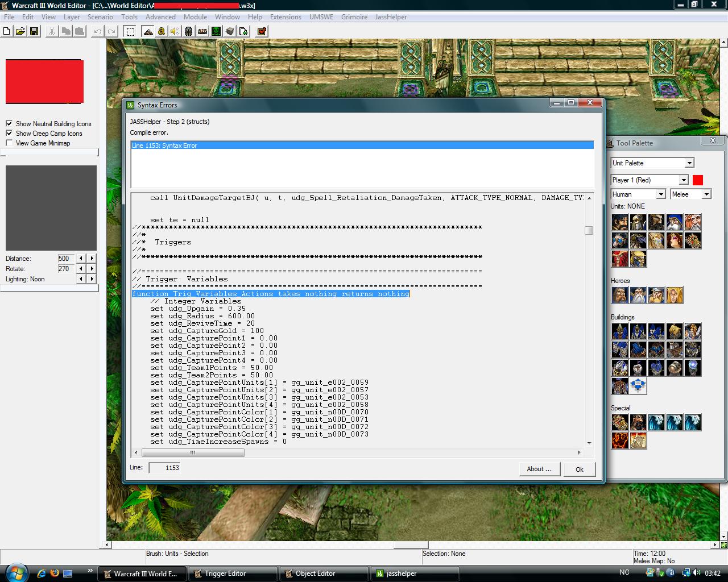The width and height of the screenshot is (728, 582).
Task: Select the first Water Elemental special icon
Action: pyautogui.click(x=656, y=422)
